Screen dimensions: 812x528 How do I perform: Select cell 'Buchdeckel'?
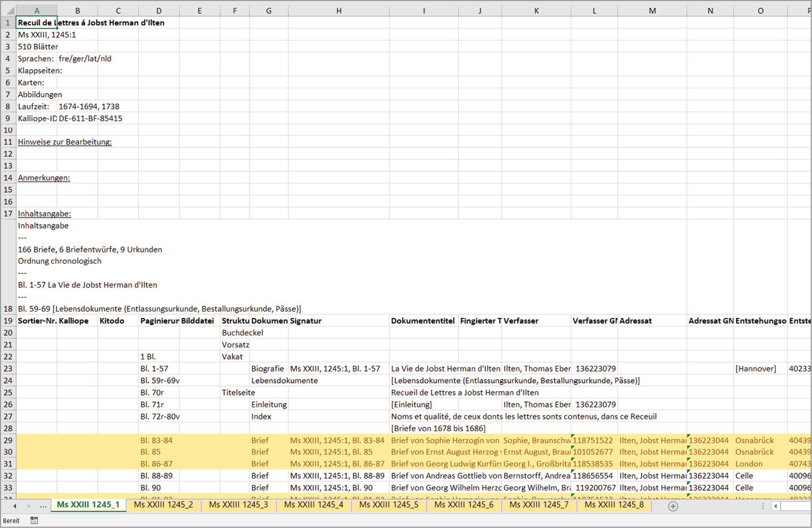(235, 332)
